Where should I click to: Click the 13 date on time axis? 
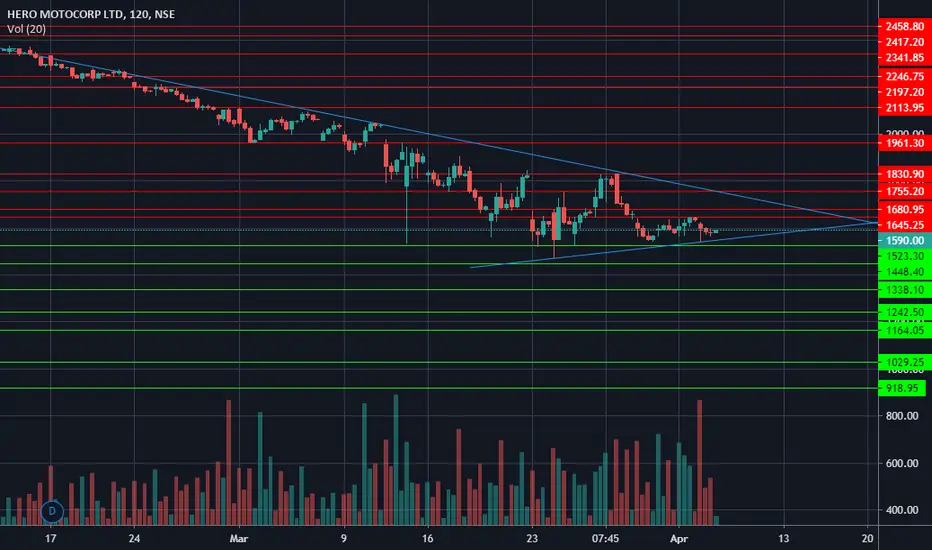tap(783, 539)
